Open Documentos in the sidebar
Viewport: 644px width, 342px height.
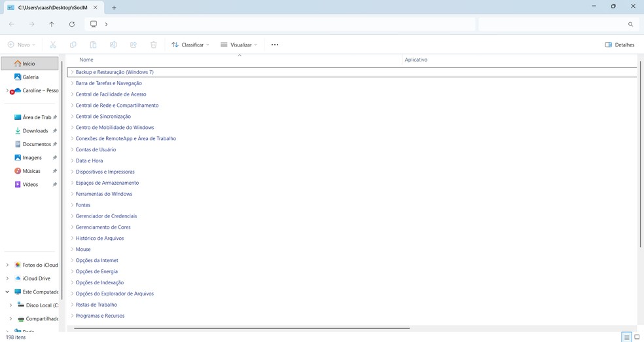coord(37,144)
